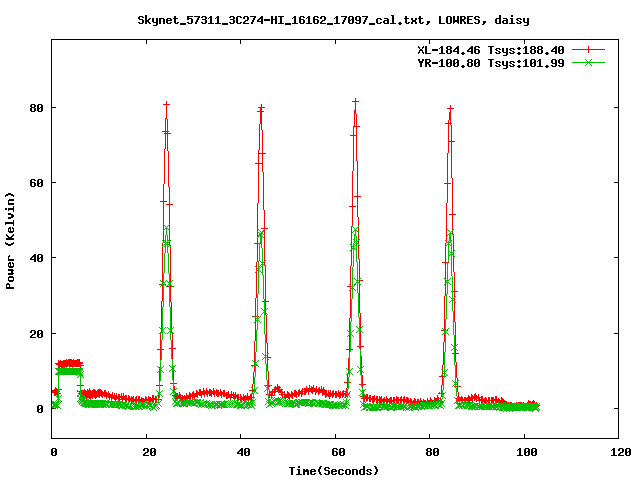Click the red calibration plateau near 4 seconds

click(x=69, y=363)
